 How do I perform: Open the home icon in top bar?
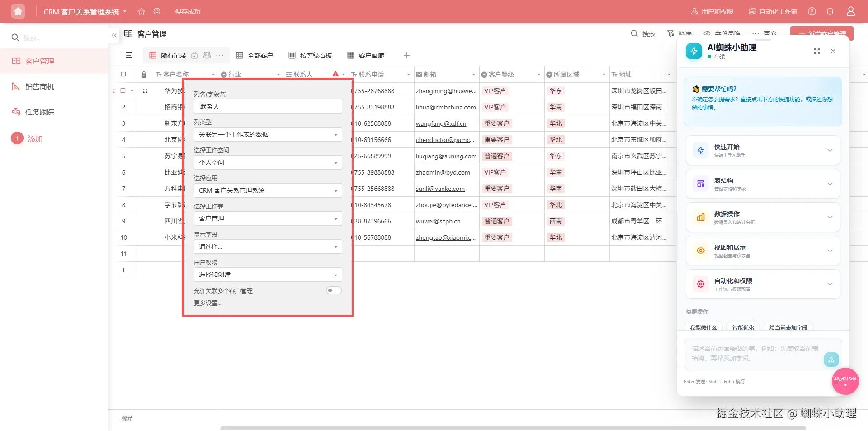tap(18, 11)
